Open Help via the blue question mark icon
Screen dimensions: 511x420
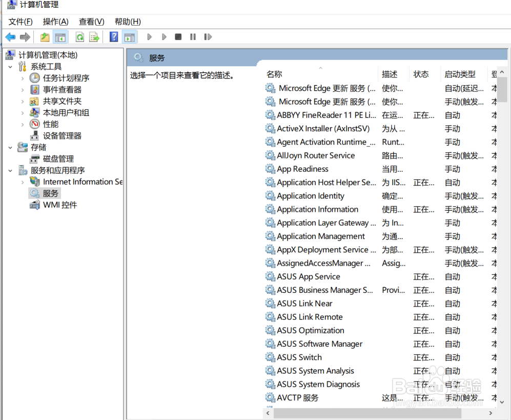(x=113, y=36)
